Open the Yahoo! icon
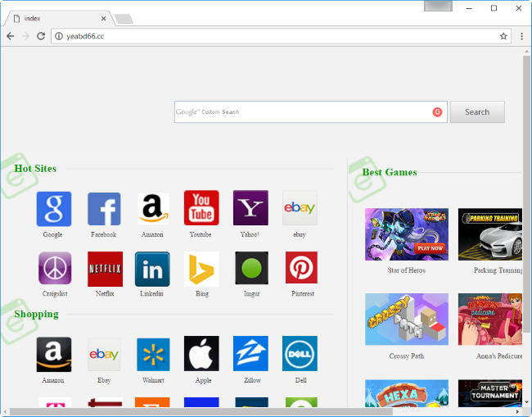The image size is (532, 417). point(250,208)
